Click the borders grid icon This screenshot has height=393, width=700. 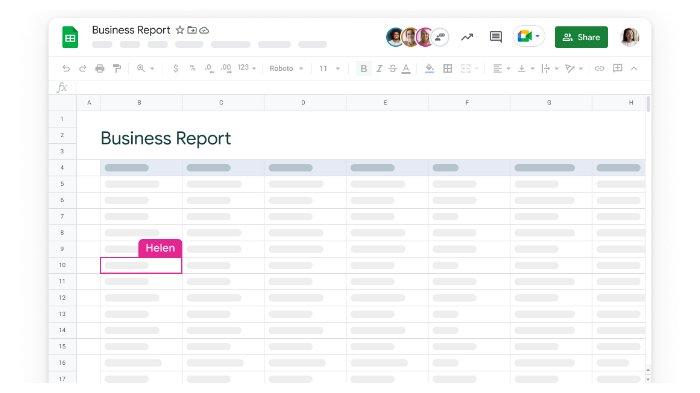(x=447, y=68)
